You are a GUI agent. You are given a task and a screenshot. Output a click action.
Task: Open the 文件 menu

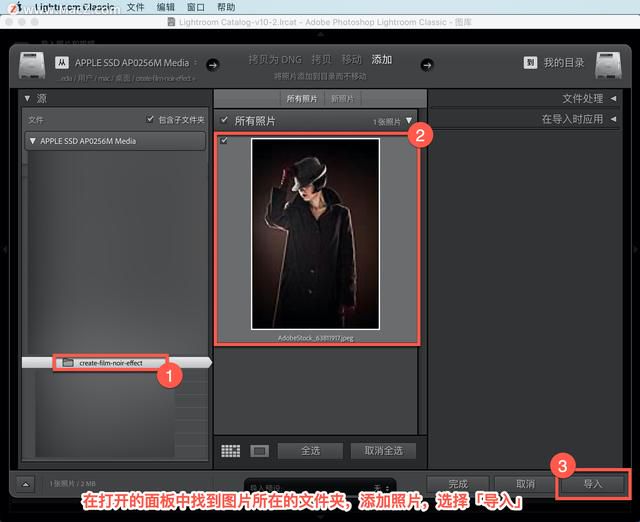pos(135,7)
